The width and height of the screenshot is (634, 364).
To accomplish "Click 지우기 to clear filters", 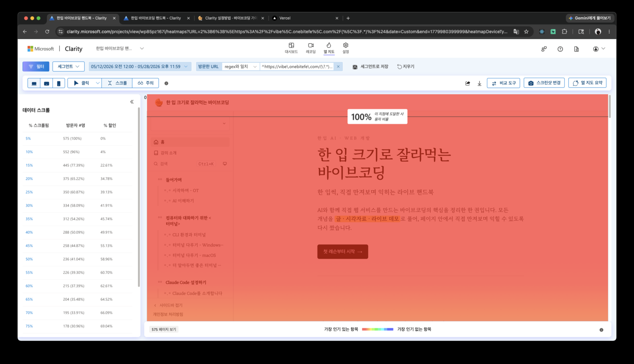I will coord(406,67).
